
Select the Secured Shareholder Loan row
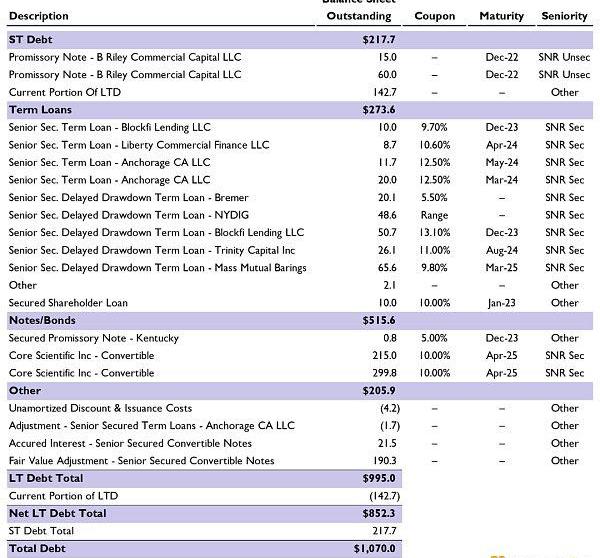click(68, 303)
